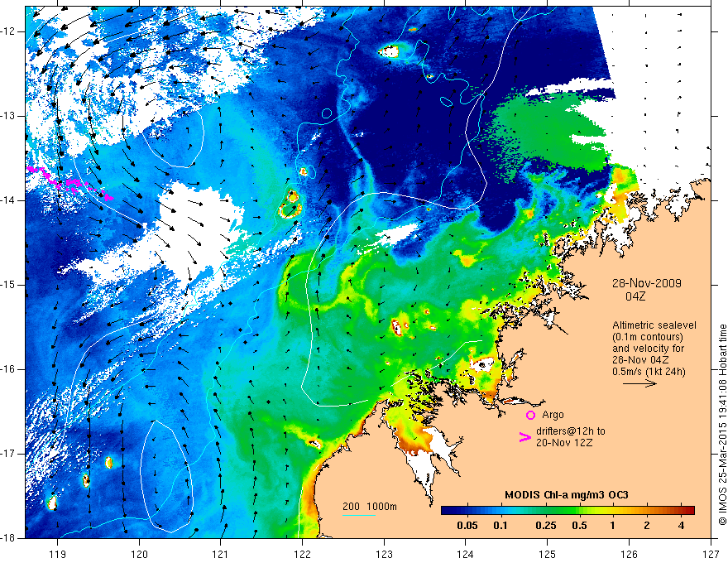Click the 0.05 colorbar tick label
Screen dimensions: 728x563
coord(467,526)
